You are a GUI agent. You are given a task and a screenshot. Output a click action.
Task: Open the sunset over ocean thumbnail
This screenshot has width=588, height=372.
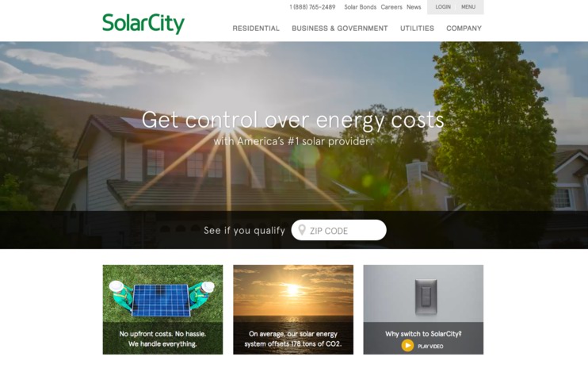tap(293, 309)
